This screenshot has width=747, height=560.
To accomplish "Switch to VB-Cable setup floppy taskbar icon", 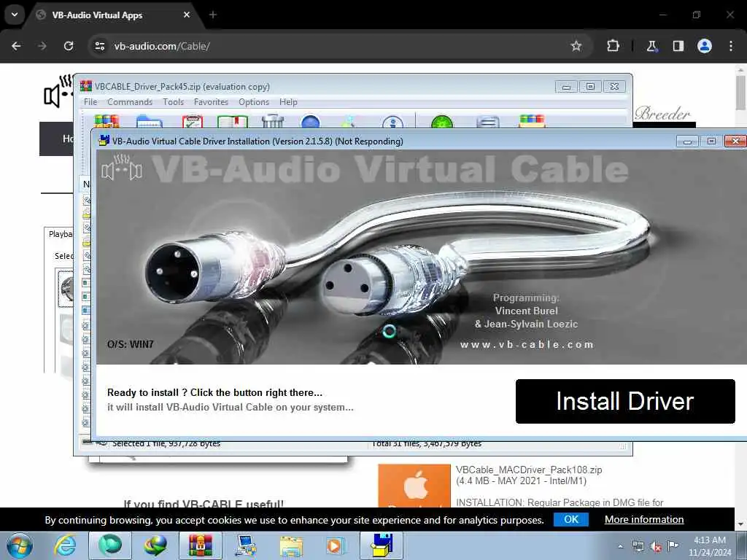I will click(381, 545).
